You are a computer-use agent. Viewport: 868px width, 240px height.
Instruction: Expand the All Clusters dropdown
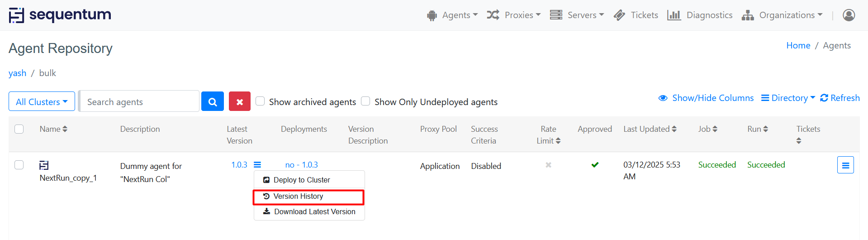[x=42, y=101]
